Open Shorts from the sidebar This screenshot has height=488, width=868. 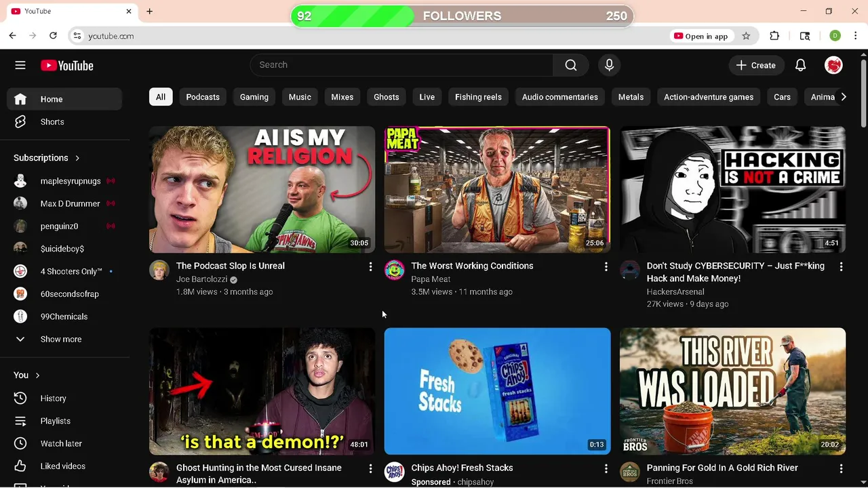(x=64, y=122)
